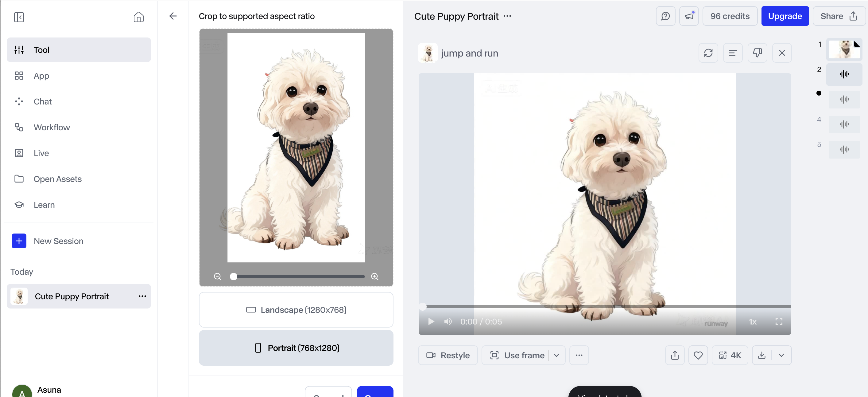Image resolution: width=868 pixels, height=397 pixels.
Task: Expand the Use frame dropdown arrow
Action: pyautogui.click(x=557, y=355)
